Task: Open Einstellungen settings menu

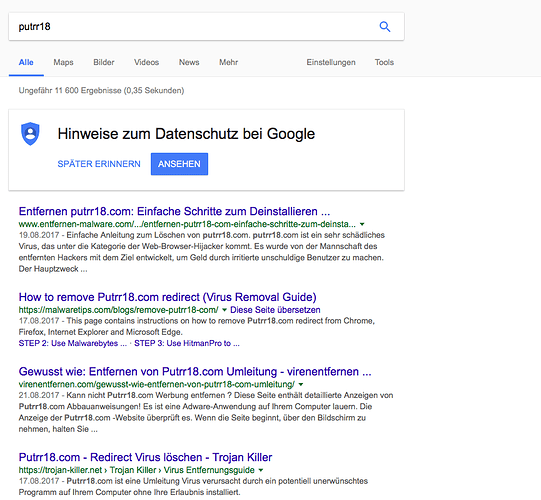Action: click(331, 62)
